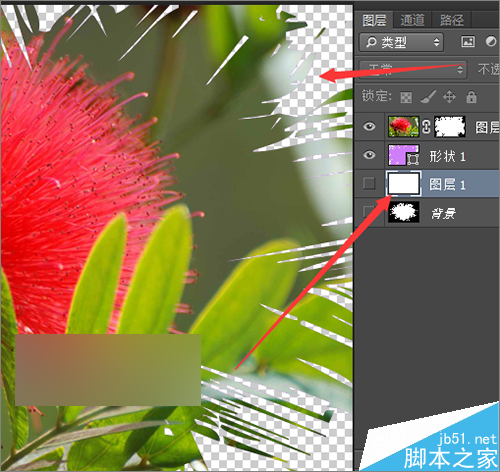
Task: Click the pixel layer filter icon
Action: tap(468, 42)
